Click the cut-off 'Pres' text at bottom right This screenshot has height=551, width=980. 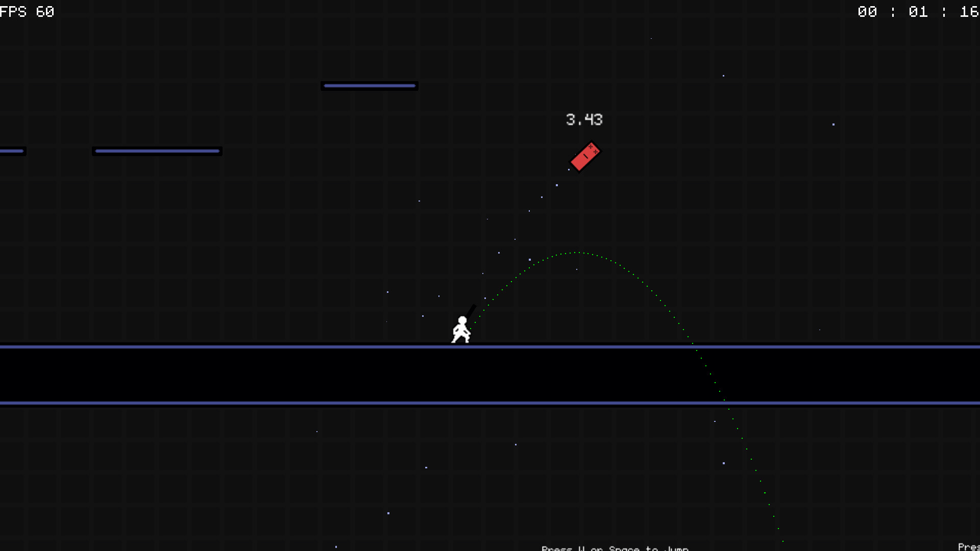[x=968, y=546]
